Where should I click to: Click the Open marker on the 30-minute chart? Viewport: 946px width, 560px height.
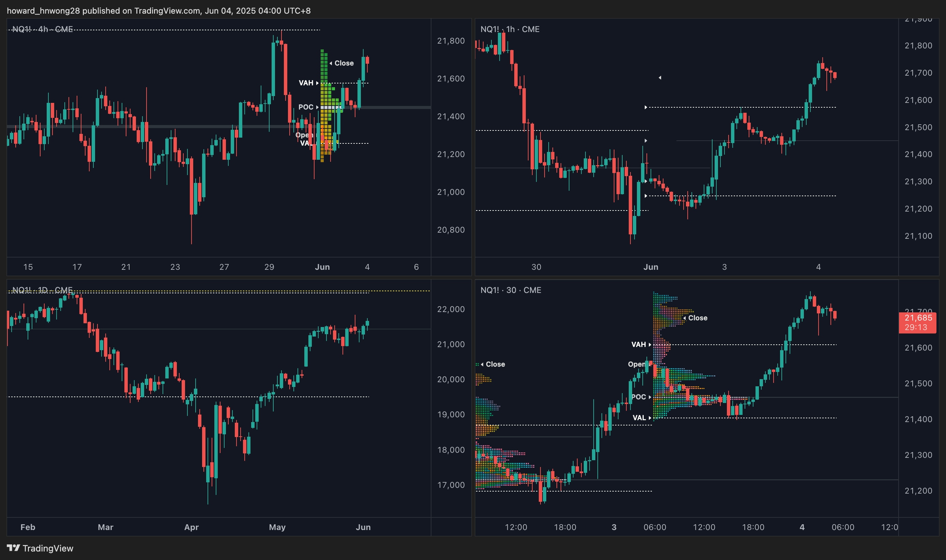(x=637, y=364)
